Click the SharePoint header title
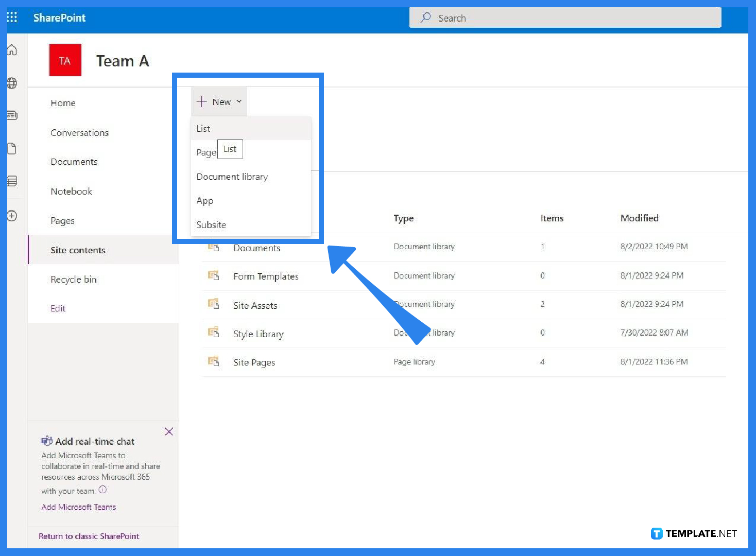Screen dimensions: 756x556 [x=59, y=18]
